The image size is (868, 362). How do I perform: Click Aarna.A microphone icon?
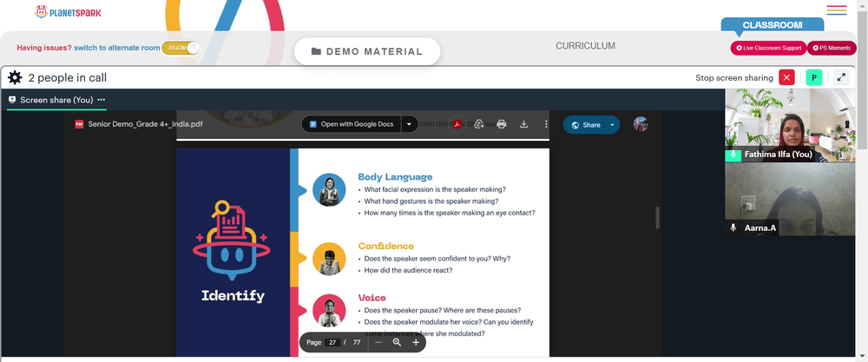pos(733,227)
